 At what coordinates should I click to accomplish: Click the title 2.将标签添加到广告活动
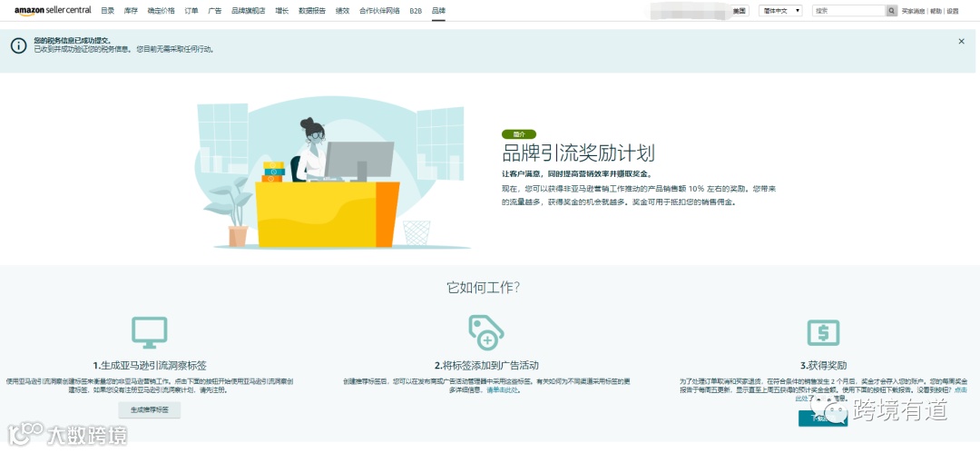(x=486, y=366)
